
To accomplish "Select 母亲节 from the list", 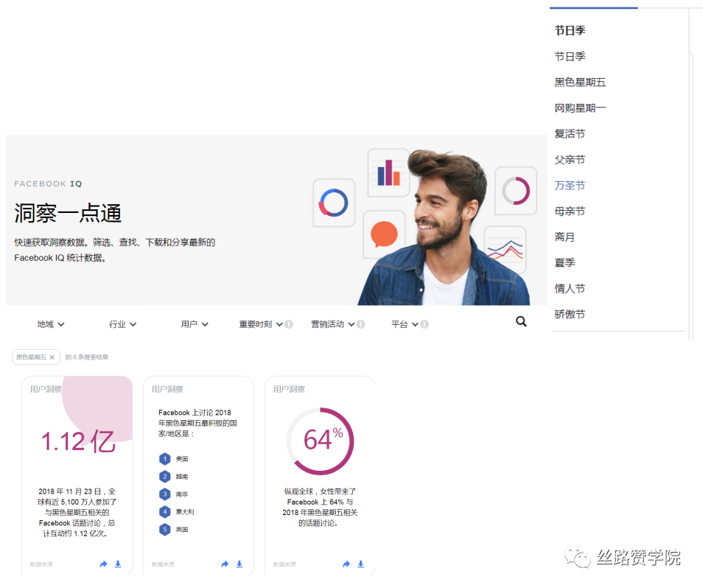I will 570,211.
